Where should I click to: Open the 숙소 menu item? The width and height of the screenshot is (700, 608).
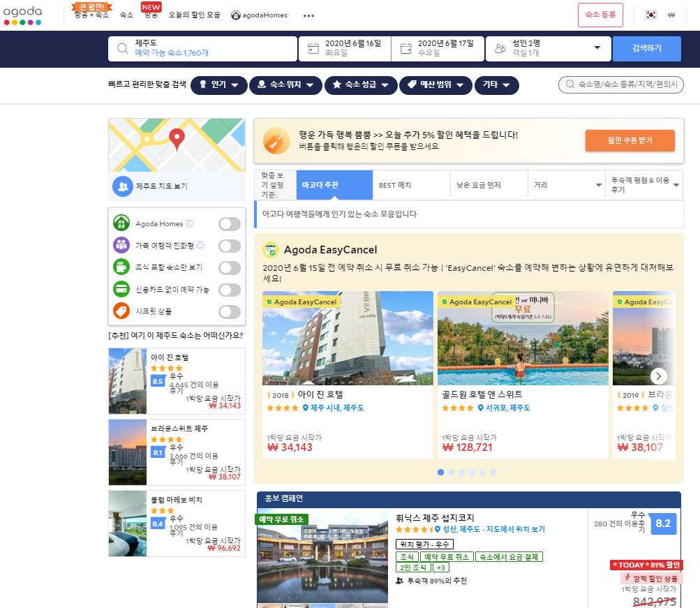pos(127,15)
